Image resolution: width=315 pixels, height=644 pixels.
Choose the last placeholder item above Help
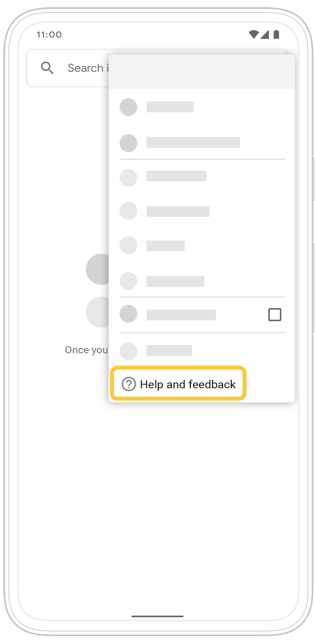[x=169, y=350]
